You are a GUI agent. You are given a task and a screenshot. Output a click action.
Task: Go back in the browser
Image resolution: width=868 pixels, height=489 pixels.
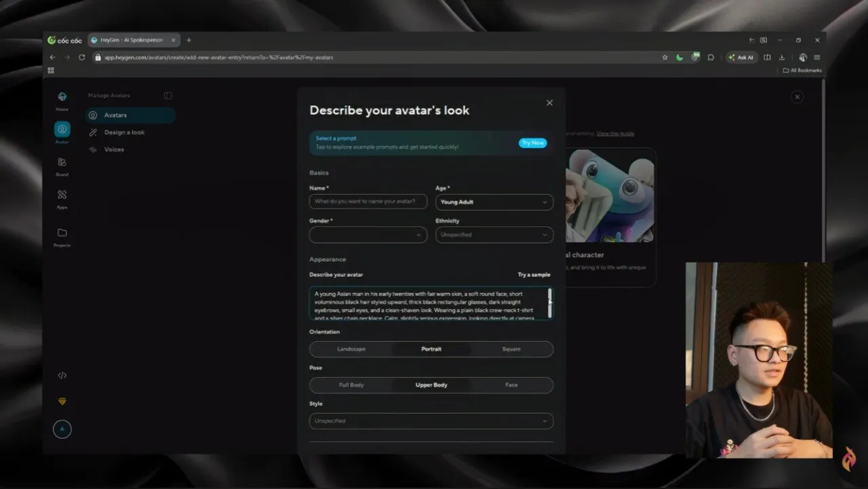(x=52, y=58)
